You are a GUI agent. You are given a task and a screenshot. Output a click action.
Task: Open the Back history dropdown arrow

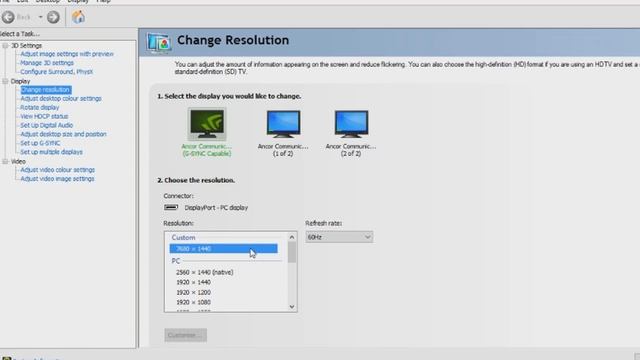[x=40, y=17]
